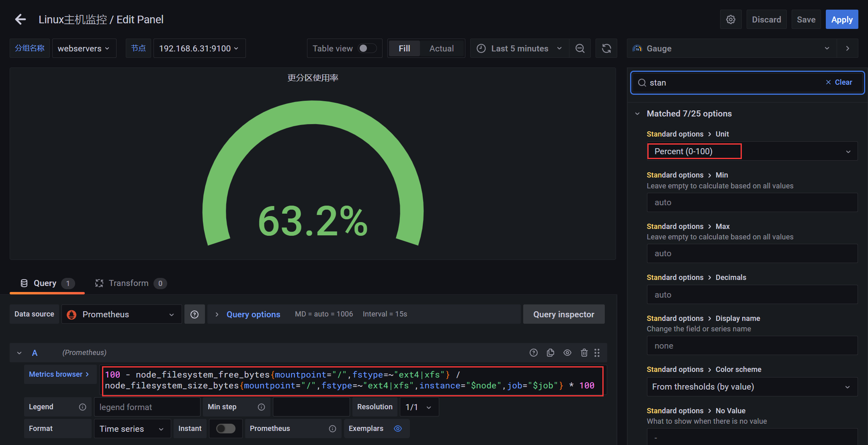Open the Query inspector
This screenshot has width=868, height=445.
563,314
